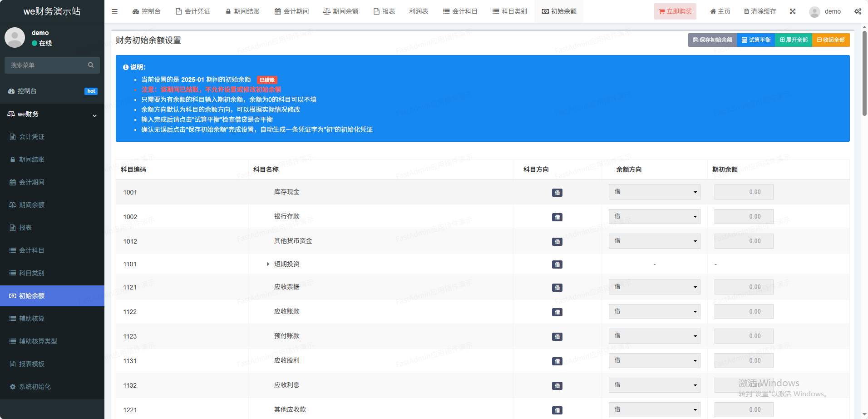Expand the 短期投资 tree row

click(x=268, y=264)
